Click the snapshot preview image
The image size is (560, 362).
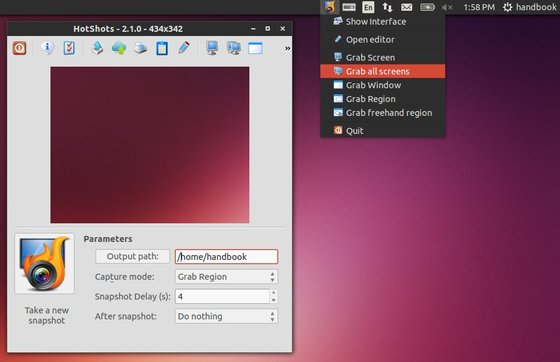pyautogui.click(x=150, y=145)
